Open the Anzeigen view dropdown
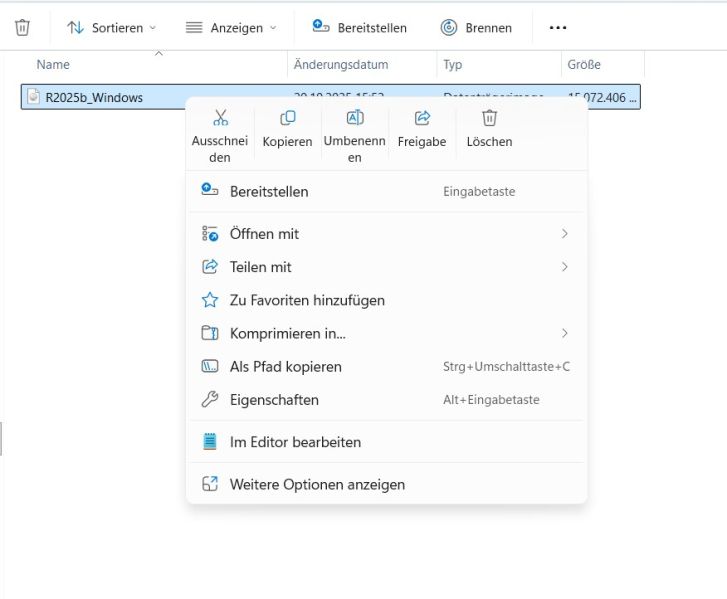 click(x=232, y=28)
